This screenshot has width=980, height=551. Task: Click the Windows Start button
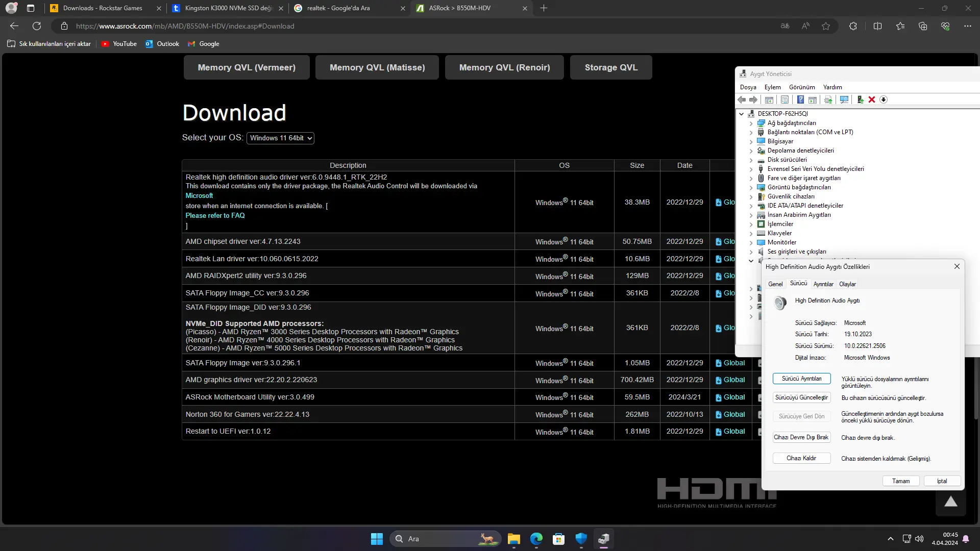(377, 539)
